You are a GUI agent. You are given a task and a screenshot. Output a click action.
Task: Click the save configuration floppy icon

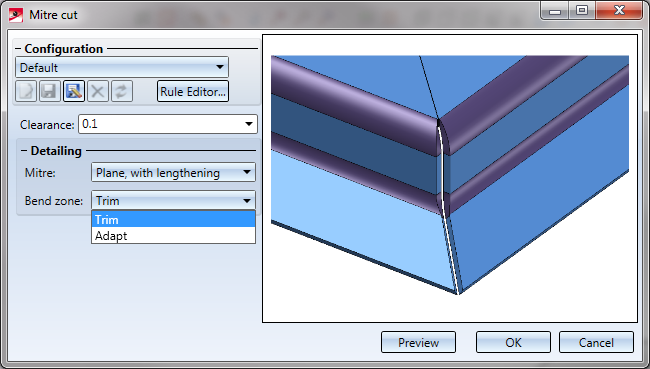pyautogui.click(x=50, y=91)
